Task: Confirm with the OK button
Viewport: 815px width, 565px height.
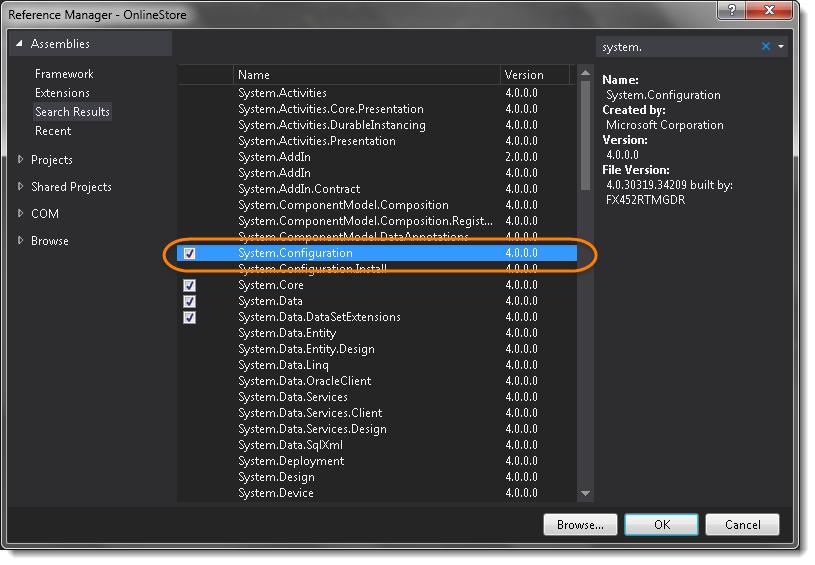Action: click(x=660, y=524)
